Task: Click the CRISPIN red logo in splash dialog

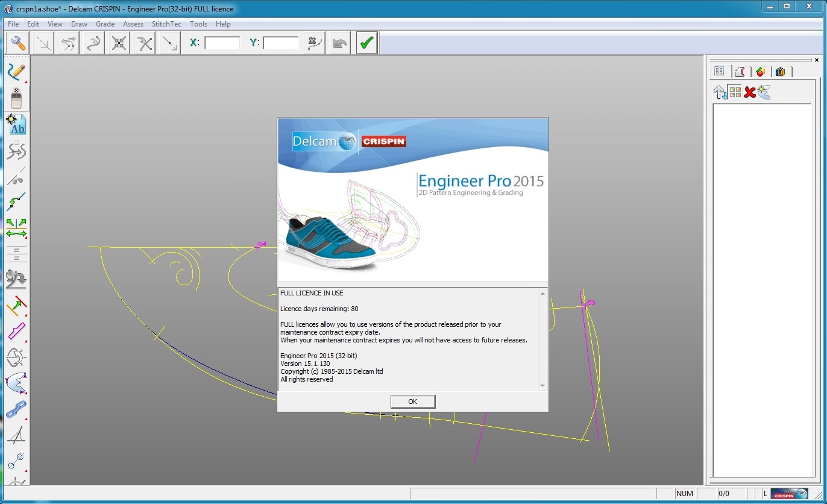Action: 384,142
